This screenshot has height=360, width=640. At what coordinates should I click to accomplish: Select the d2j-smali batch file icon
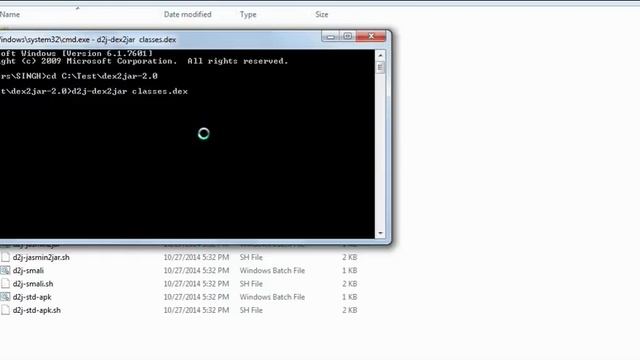pyautogui.click(x=5, y=270)
